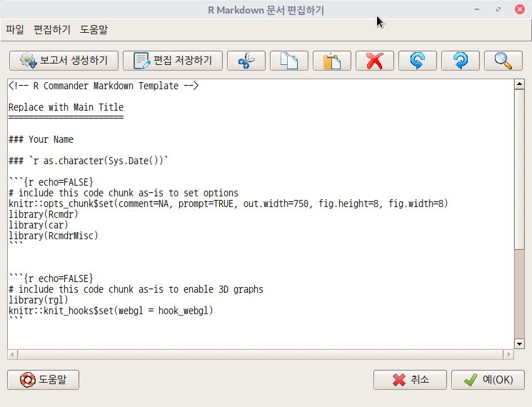532x407 pixels.
Task: Minimize the R Markdown editor window
Action: [477, 9]
